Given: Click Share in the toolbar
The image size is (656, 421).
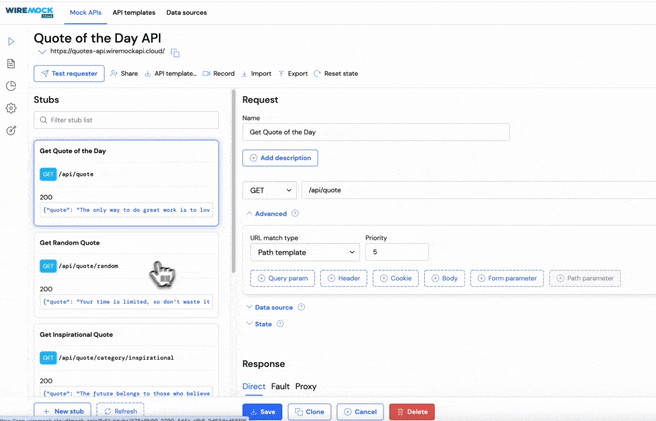Looking at the screenshot, I should (x=124, y=74).
